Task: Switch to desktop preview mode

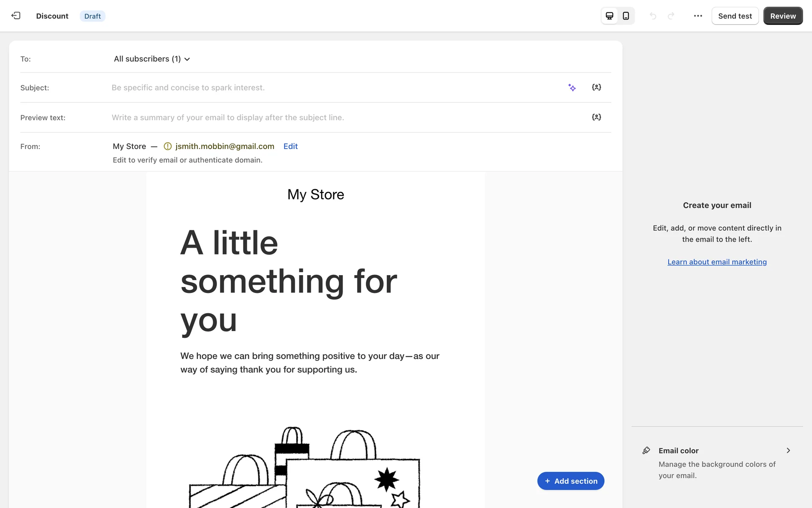Action: pyautogui.click(x=609, y=16)
